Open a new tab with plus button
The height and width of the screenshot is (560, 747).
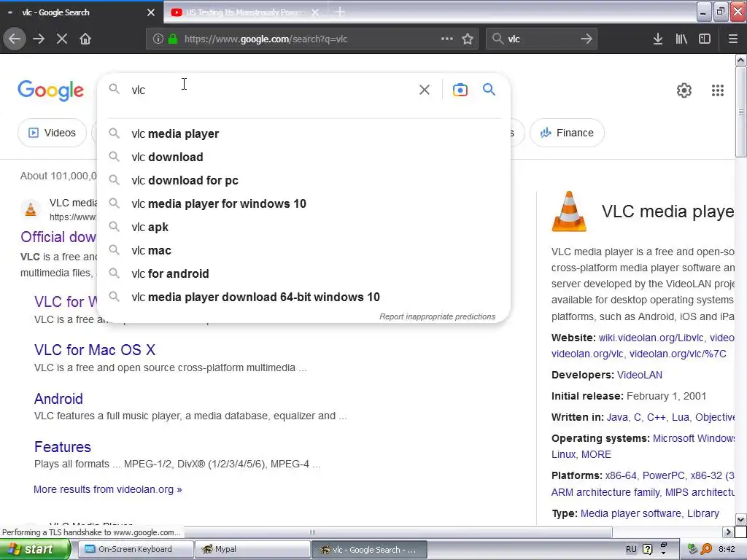pyautogui.click(x=340, y=12)
